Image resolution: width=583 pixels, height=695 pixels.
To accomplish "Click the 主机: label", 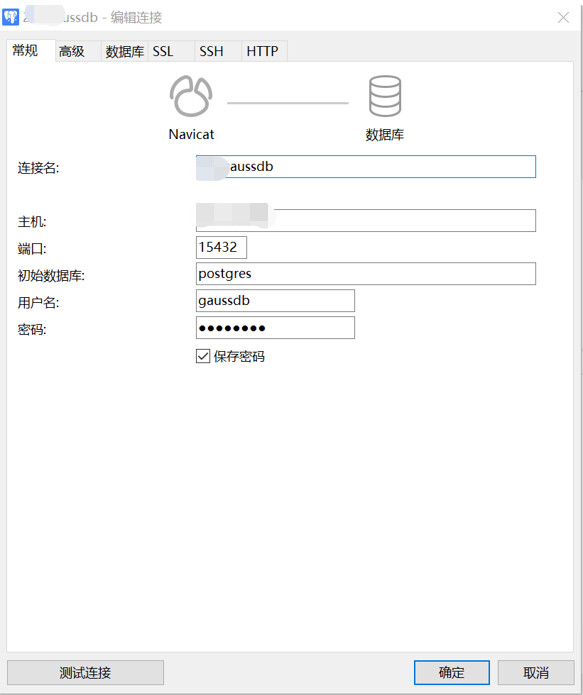I will coord(32,222).
